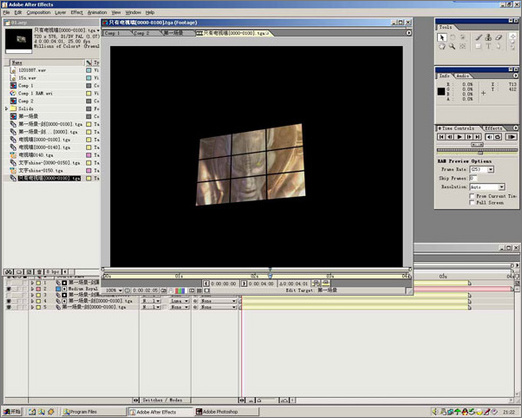Viewport: 522px width, 418px height.
Task: Click the black color swatch in Info panel
Action: (x=441, y=91)
